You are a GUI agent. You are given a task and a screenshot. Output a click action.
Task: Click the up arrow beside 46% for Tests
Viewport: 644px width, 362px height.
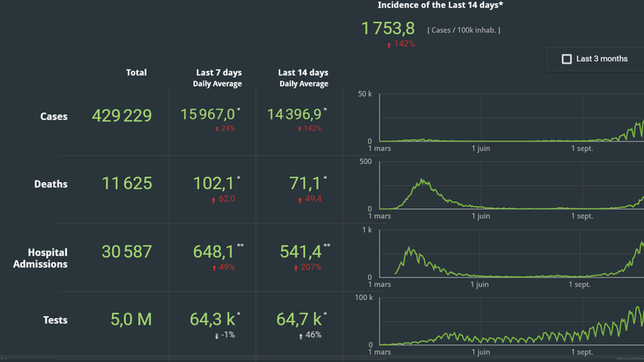click(x=300, y=335)
